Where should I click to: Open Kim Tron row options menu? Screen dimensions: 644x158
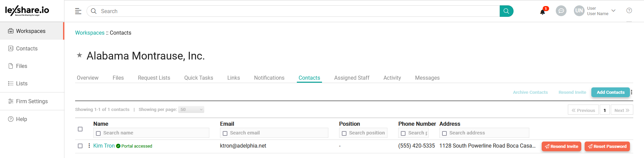coord(89,146)
